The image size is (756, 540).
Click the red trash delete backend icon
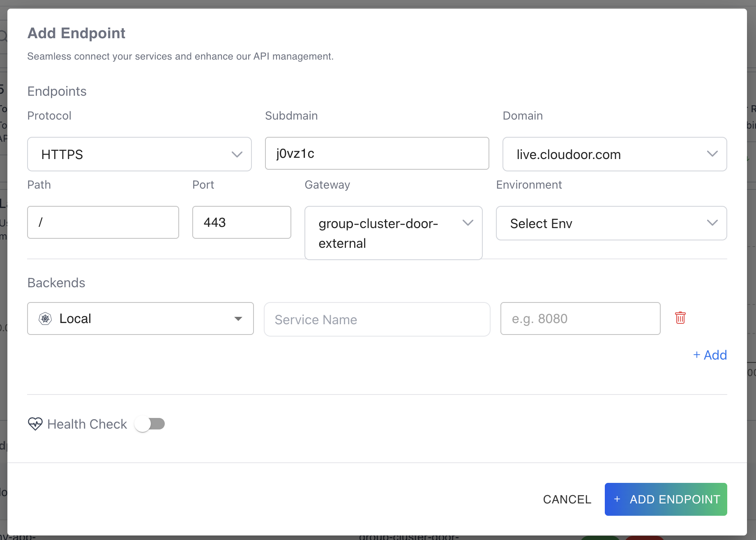click(680, 318)
